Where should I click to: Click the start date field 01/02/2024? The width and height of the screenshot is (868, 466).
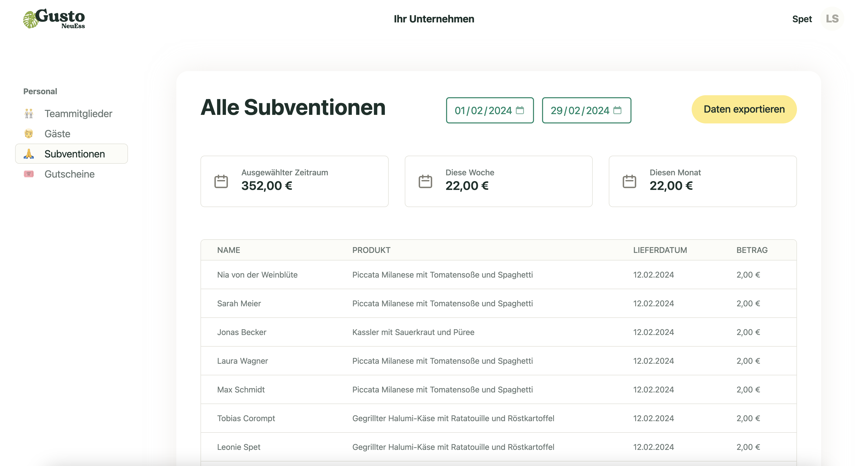tap(490, 110)
